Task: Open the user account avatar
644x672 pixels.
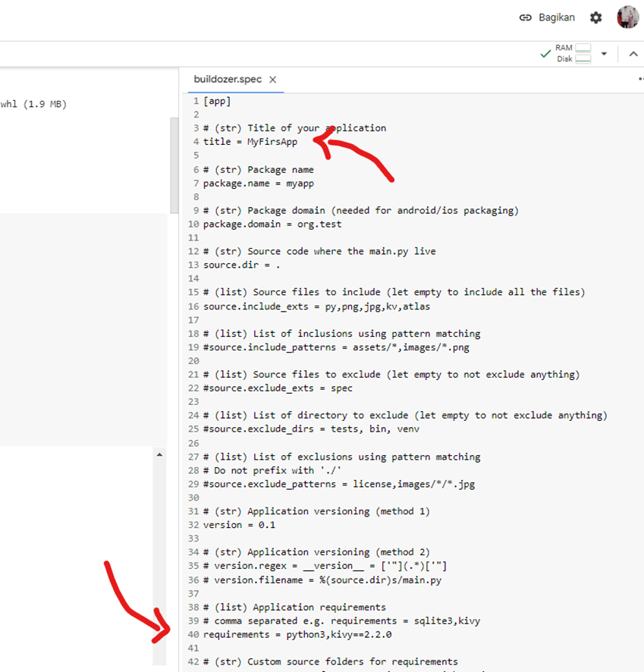Action: pos(628,17)
